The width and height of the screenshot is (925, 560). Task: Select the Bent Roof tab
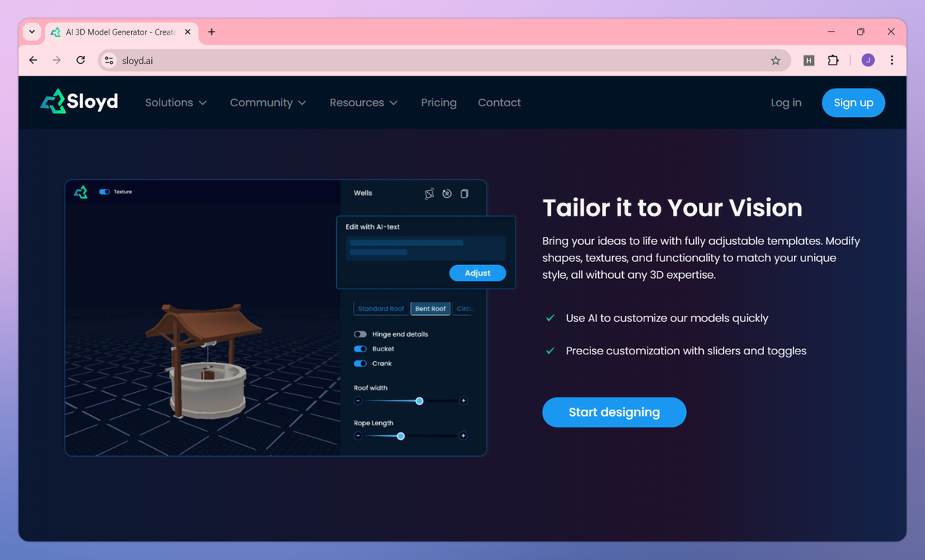[x=430, y=309]
